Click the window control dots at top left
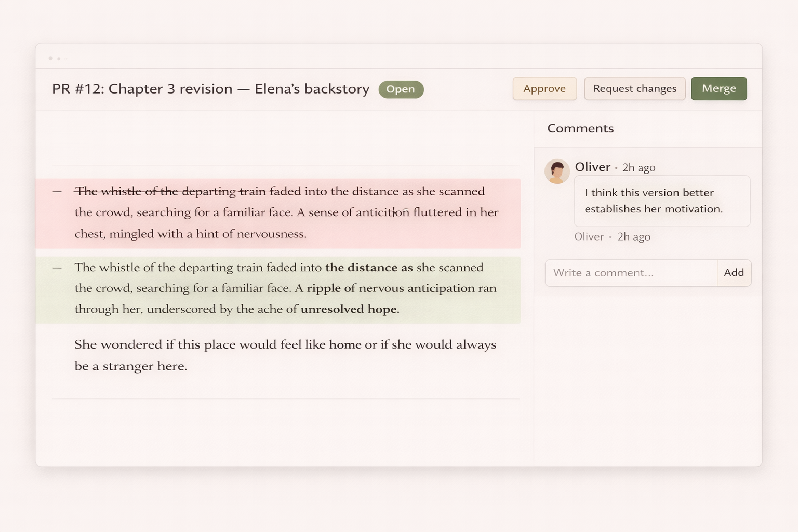 tap(57, 58)
